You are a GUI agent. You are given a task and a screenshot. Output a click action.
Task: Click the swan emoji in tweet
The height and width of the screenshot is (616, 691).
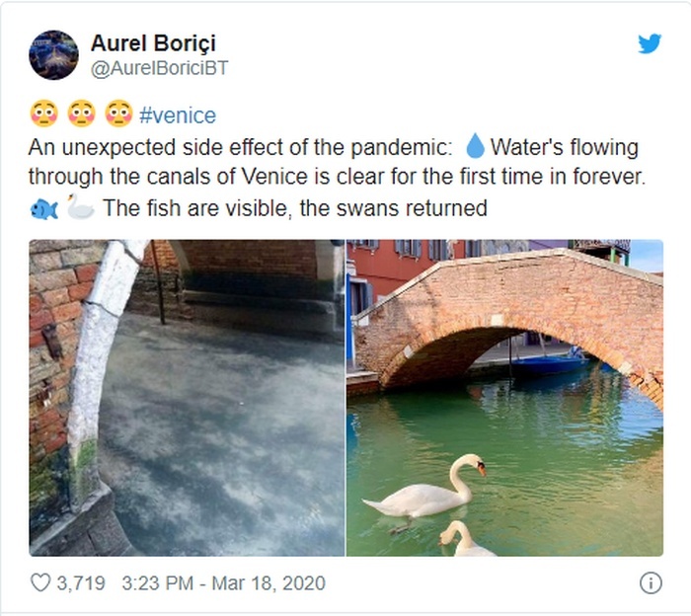80,206
